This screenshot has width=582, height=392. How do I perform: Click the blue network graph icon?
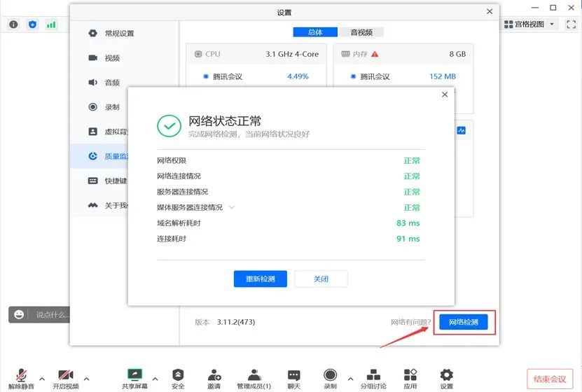tap(461, 130)
